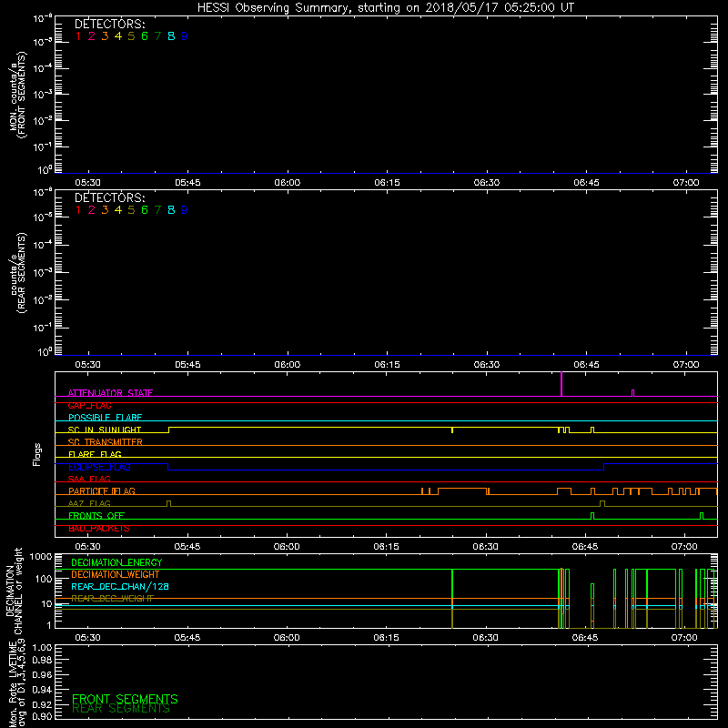Click blue detector 9 in rear segments legend
The image size is (728, 728).
[185, 210]
